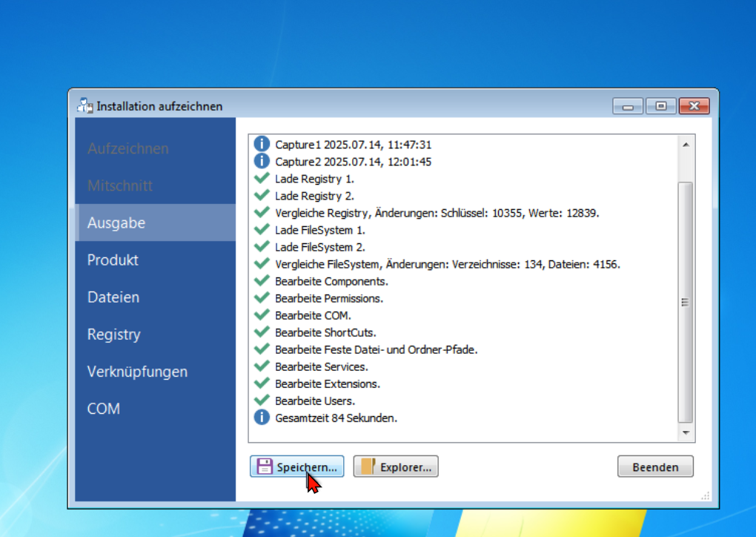Image resolution: width=756 pixels, height=537 pixels.
Task: Go to the Verknüpfungen page
Action: click(x=155, y=371)
